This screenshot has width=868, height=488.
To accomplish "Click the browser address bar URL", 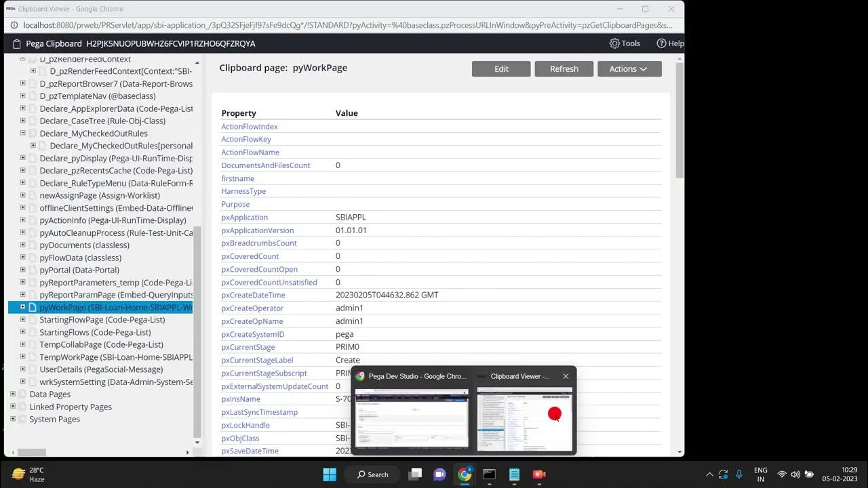I will pyautogui.click(x=347, y=25).
